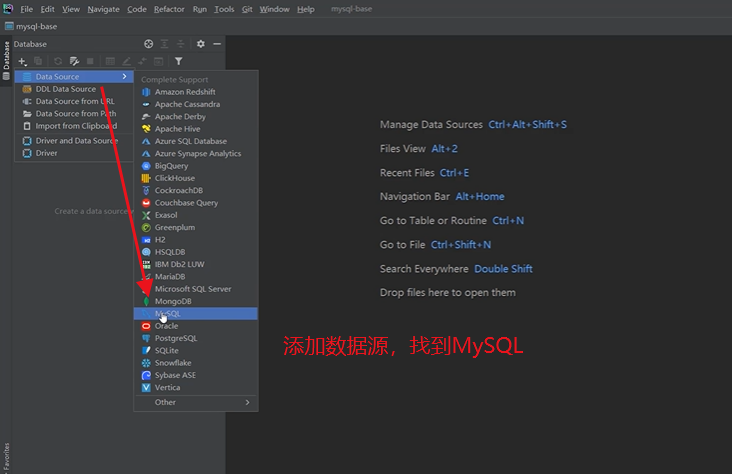Open the View menu

pos(71,9)
